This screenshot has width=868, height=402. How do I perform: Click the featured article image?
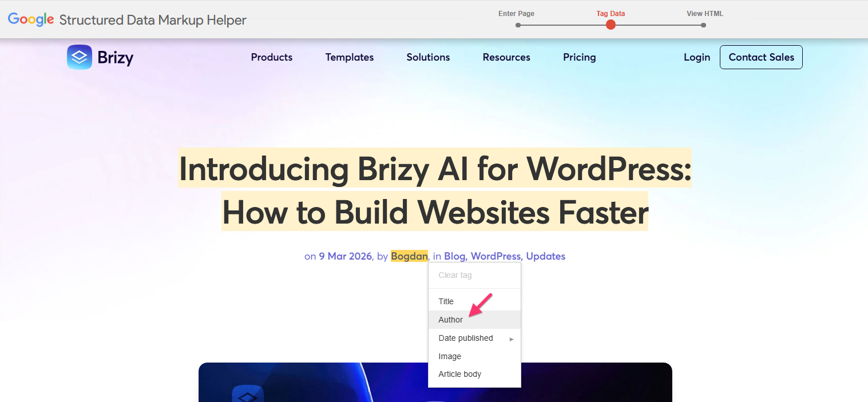click(435, 382)
